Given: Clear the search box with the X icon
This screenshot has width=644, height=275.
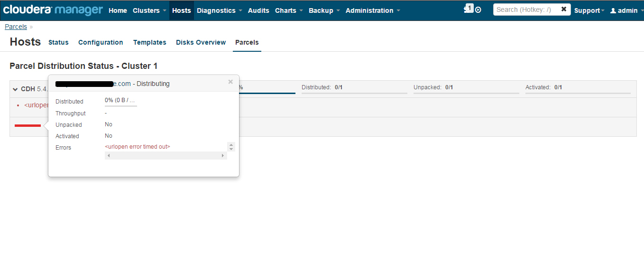Looking at the screenshot, I should (563, 9).
